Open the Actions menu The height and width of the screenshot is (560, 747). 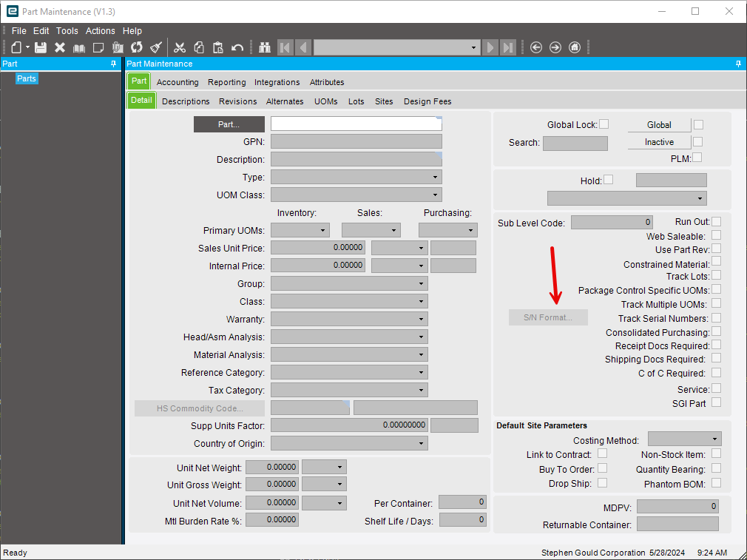click(x=100, y=30)
